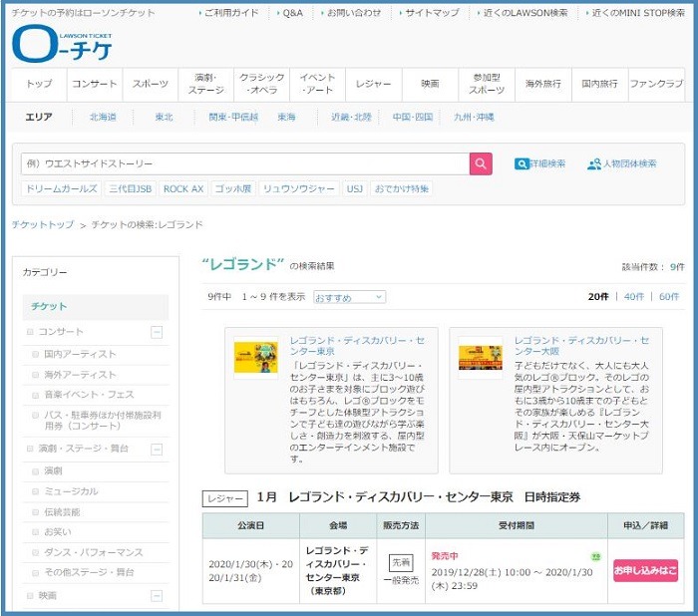The width and height of the screenshot is (698, 616).
Task: Collapse the 演劇・ステージ・舞台 category section
Action: click(x=157, y=450)
